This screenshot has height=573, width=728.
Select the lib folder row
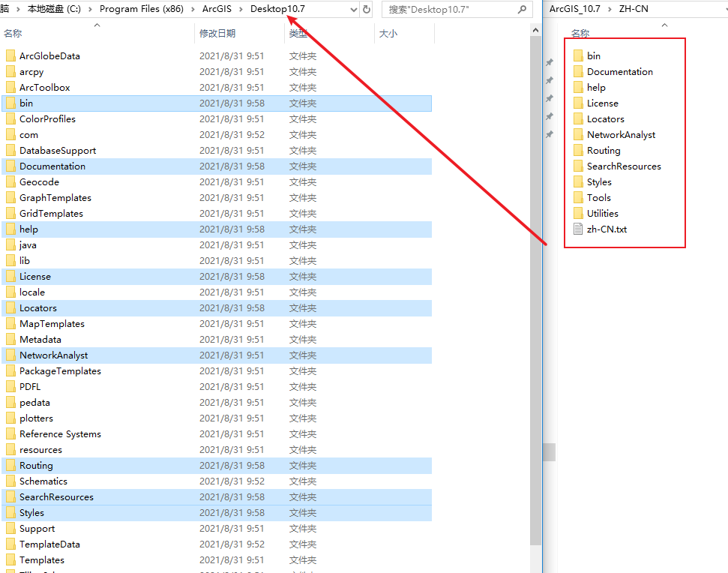pos(217,261)
